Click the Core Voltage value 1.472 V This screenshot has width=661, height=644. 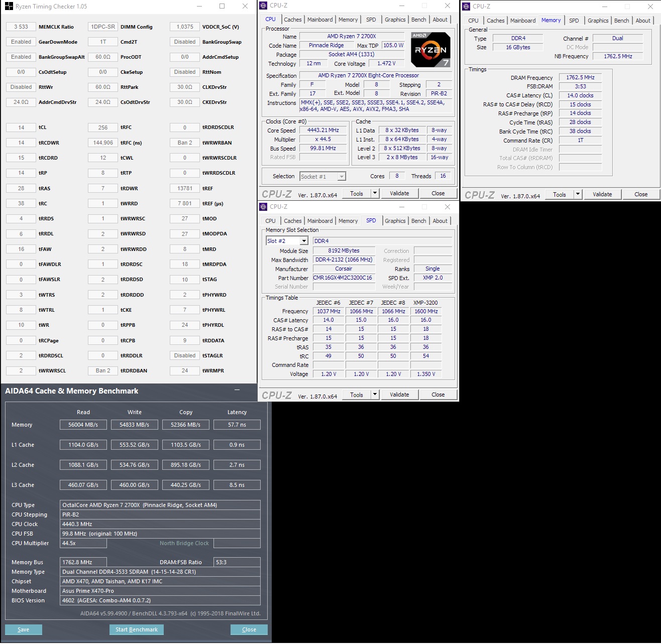pos(387,63)
